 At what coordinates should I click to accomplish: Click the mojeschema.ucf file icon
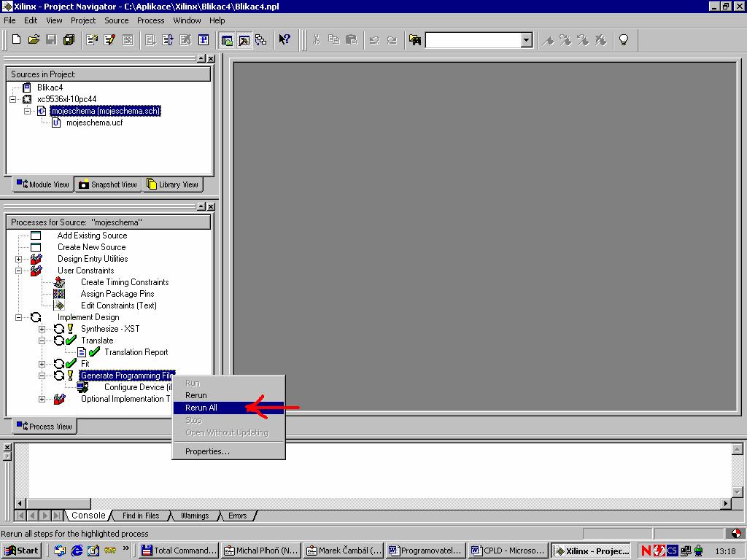[56, 122]
